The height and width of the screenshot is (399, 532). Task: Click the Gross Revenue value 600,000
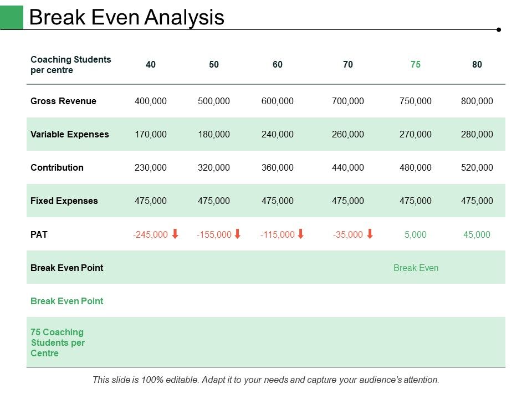[x=278, y=101]
